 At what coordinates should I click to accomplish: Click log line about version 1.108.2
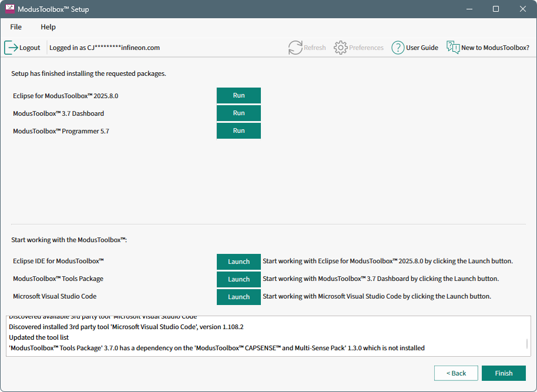(126, 327)
